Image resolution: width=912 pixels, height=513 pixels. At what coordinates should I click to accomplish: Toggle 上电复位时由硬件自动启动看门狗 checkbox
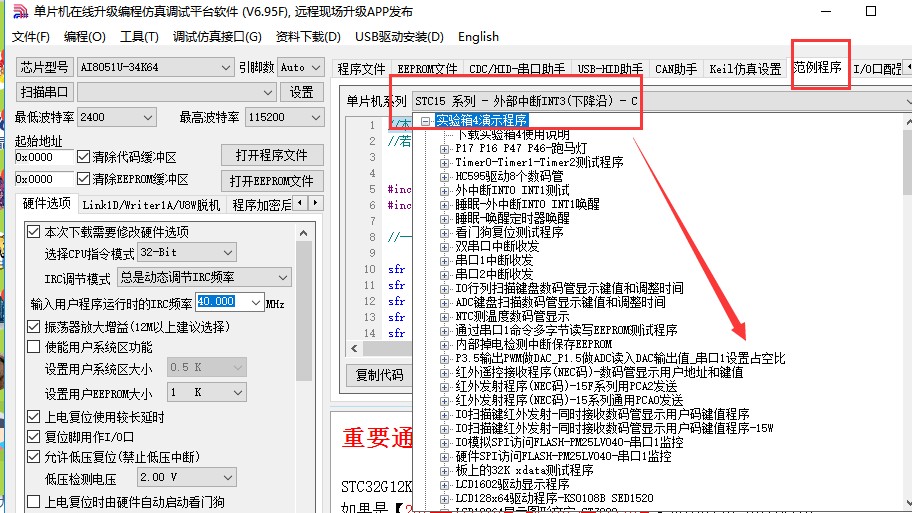[33, 501]
